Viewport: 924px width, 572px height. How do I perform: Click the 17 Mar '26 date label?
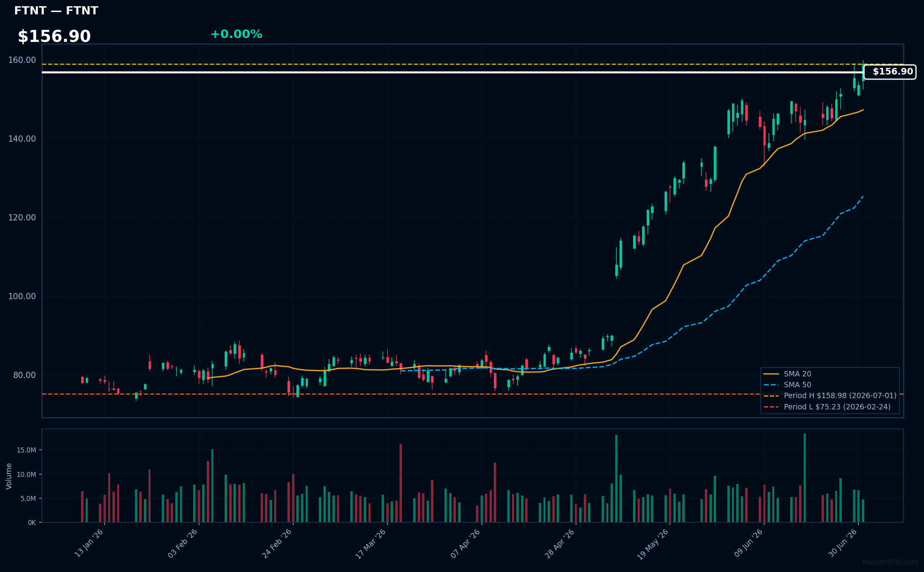coord(371,543)
